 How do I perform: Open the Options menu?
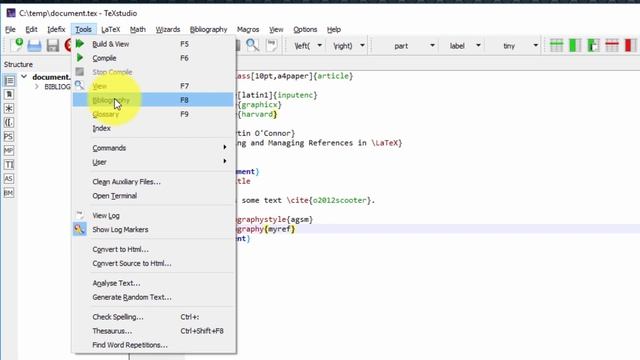[x=305, y=29]
